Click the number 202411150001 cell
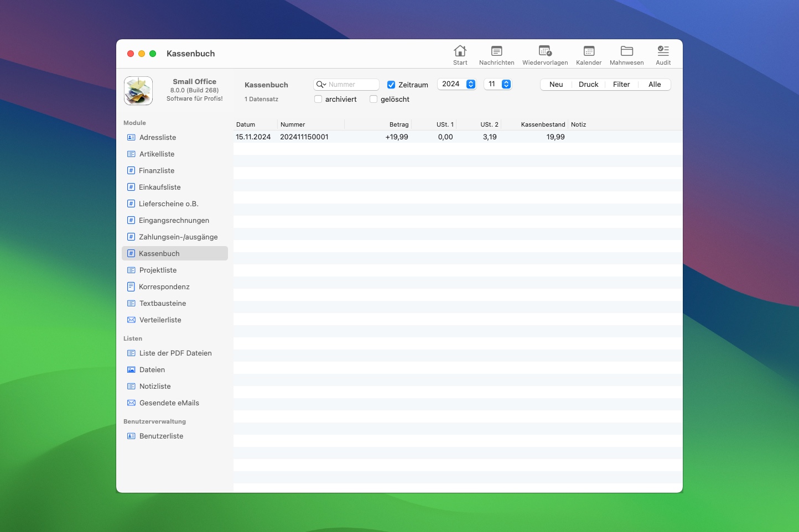Image resolution: width=799 pixels, height=532 pixels. point(304,137)
